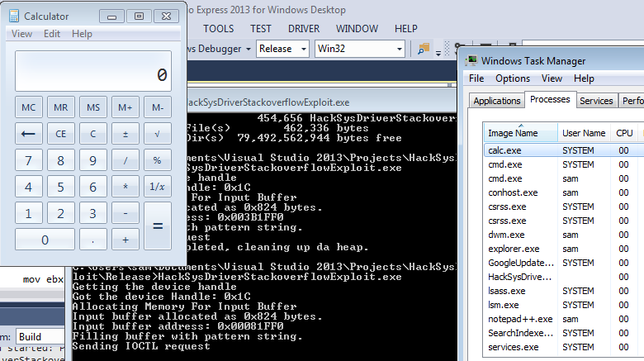This screenshot has height=361, width=644.
Task: Click digit 6 on Calculator
Action: tap(92, 187)
